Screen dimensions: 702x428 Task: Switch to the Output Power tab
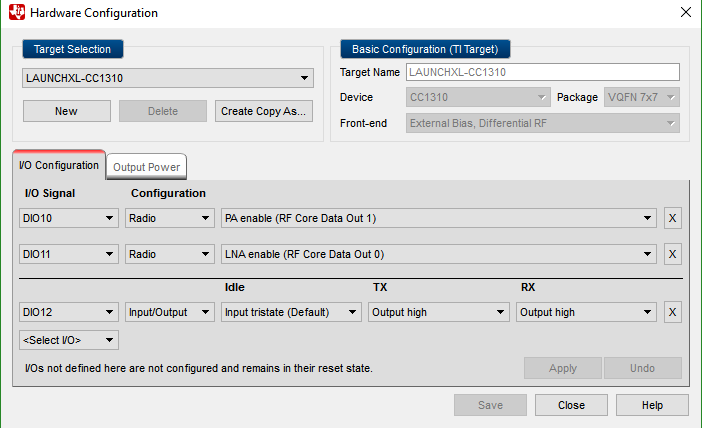point(146,167)
